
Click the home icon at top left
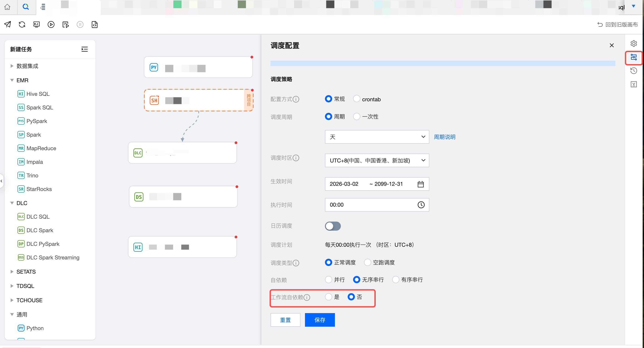(7, 7)
